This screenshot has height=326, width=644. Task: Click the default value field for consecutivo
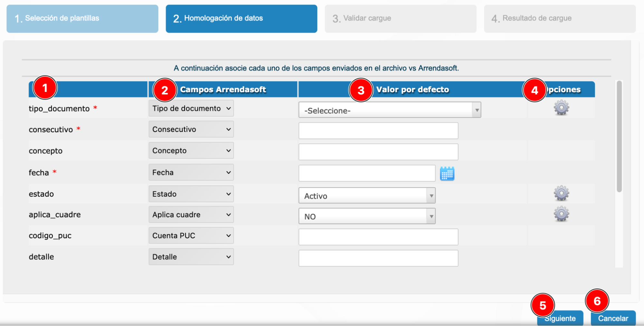(378, 131)
